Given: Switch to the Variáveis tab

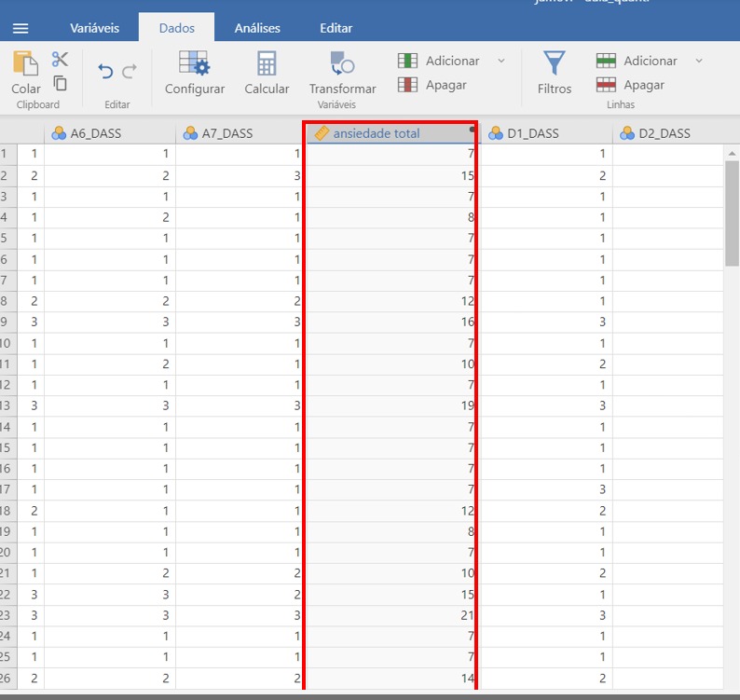Looking at the screenshot, I should click(x=94, y=28).
